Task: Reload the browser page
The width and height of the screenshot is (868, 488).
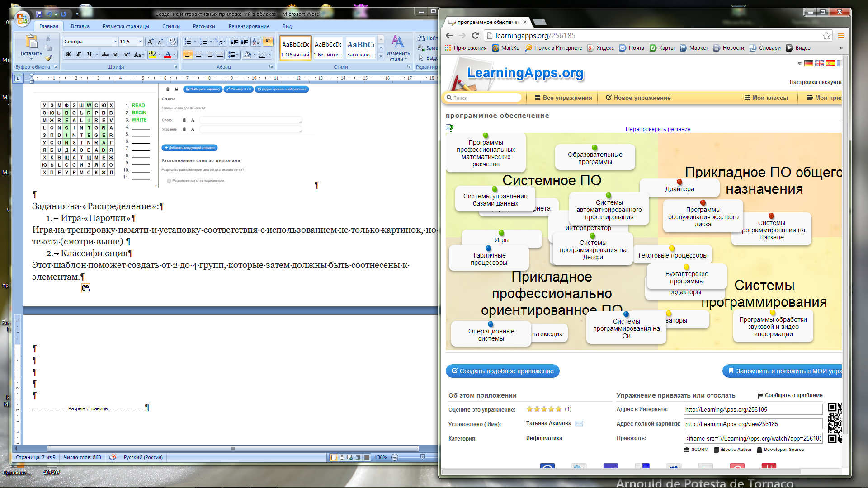Action: click(x=475, y=35)
